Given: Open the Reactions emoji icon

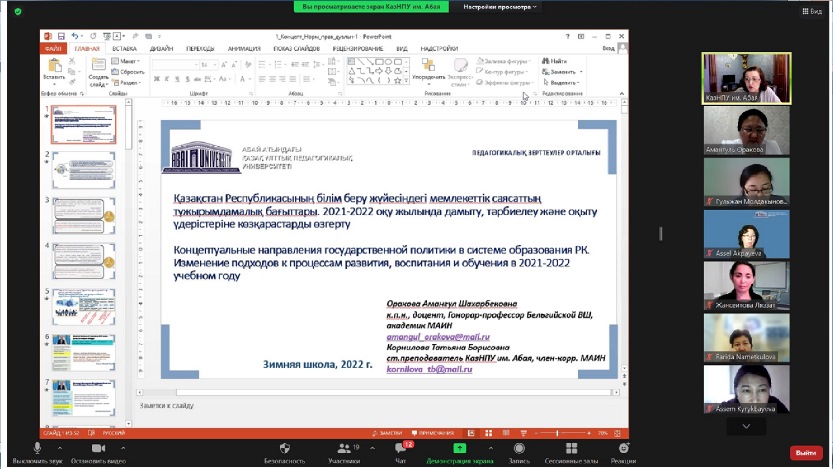Looking at the screenshot, I should point(623,448).
